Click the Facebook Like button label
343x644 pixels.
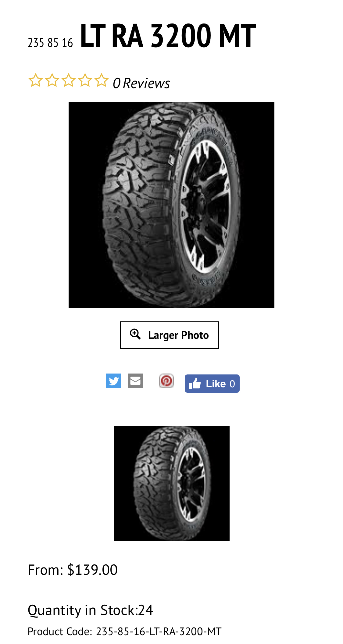click(x=216, y=384)
